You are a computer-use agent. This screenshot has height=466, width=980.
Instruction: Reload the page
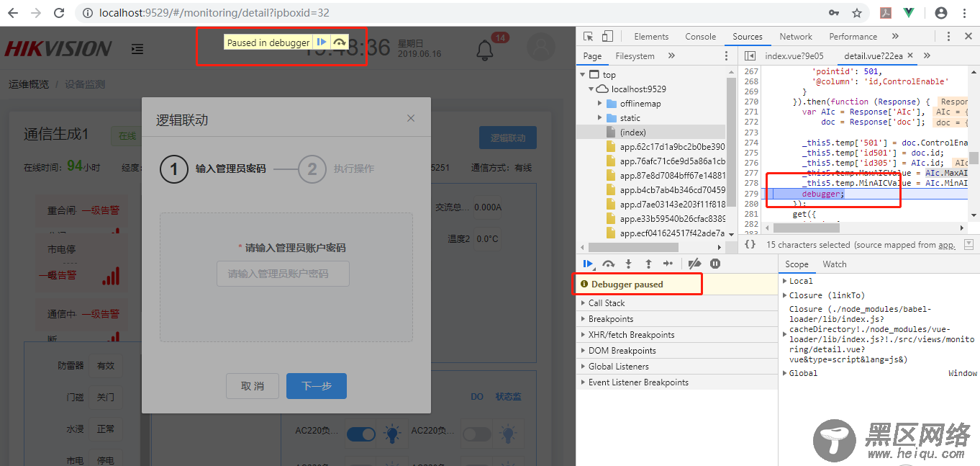[x=60, y=13]
